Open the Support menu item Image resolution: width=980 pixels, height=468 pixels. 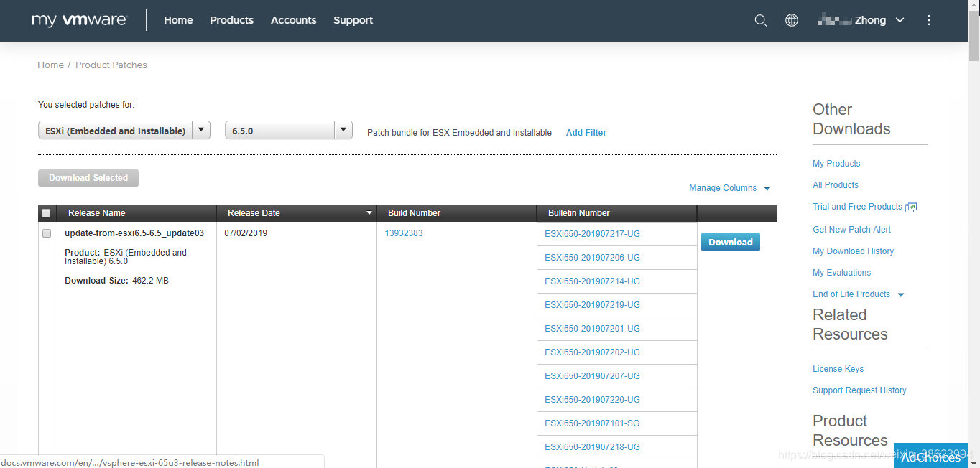click(x=353, y=20)
